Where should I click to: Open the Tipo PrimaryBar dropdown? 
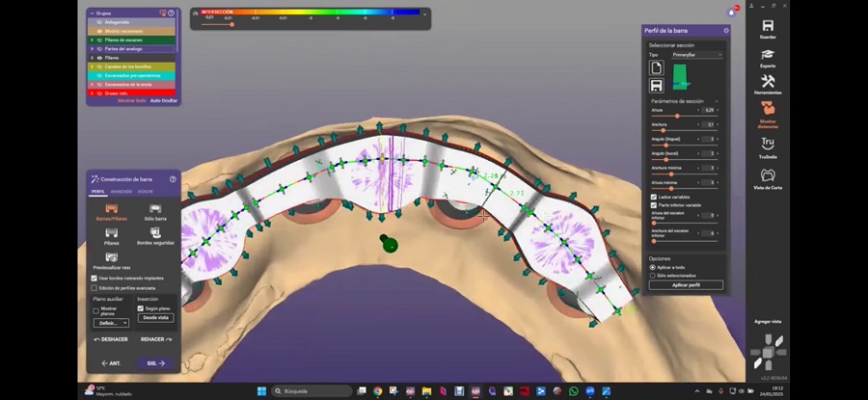(697, 55)
